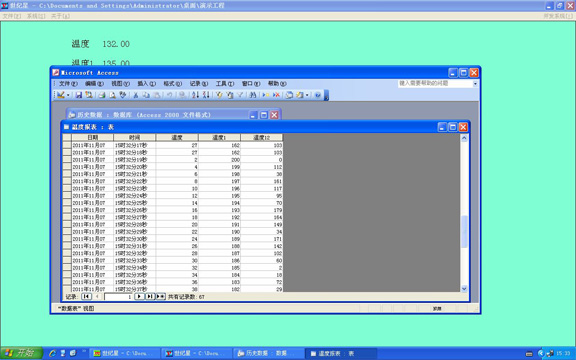This screenshot has height=360, width=576.
Task: Click the table's vertical scrollbar down arrow
Action: [464, 288]
